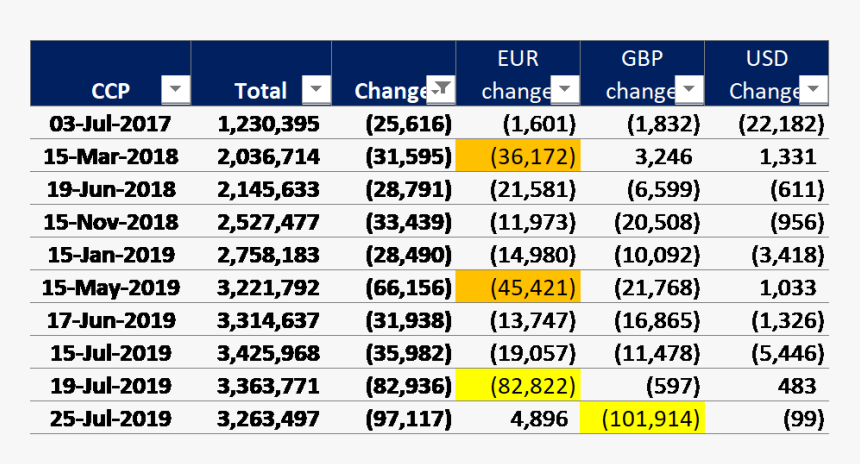Click the Total header cell label
This screenshot has height=464, width=860.
(x=260, y=91)
